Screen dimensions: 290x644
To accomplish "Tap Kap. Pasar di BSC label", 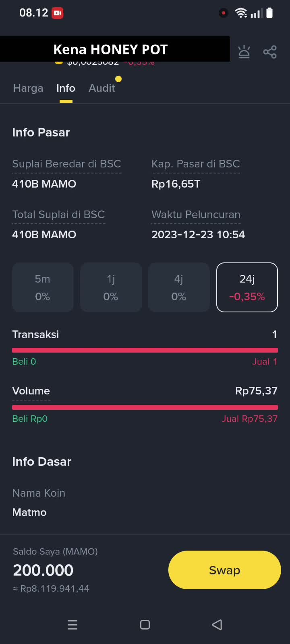I will pyautogui.click(x=196, y=164).
